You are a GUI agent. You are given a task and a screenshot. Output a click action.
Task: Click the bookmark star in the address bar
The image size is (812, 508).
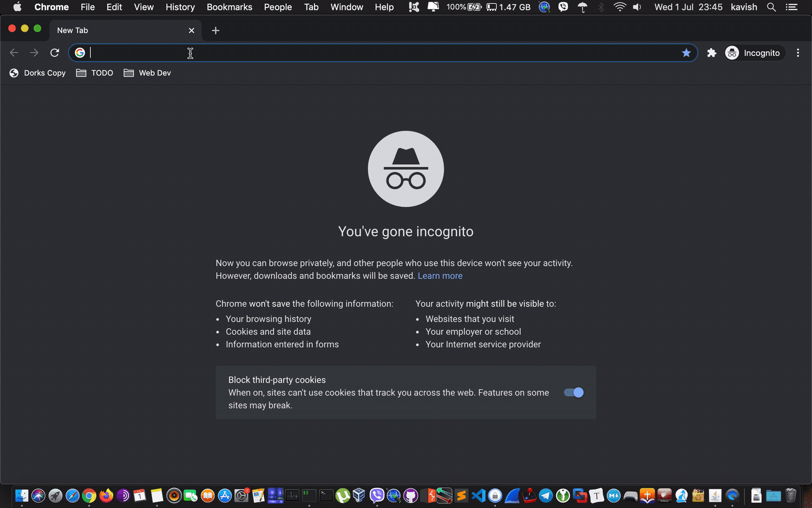[686, 53]
